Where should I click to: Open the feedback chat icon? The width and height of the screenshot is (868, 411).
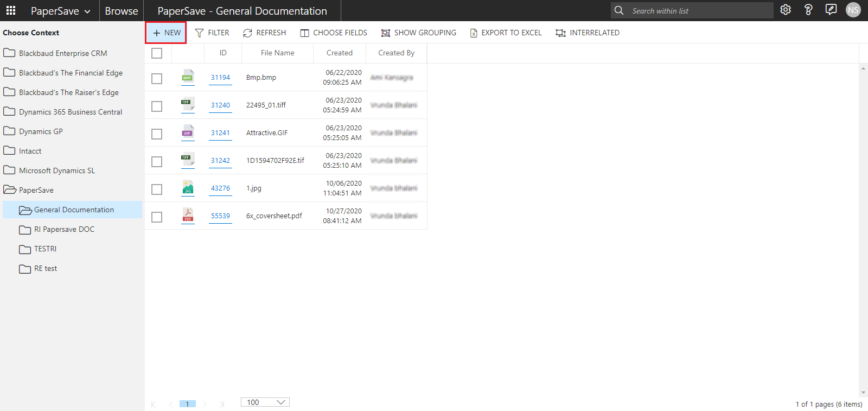coord(831,10)
